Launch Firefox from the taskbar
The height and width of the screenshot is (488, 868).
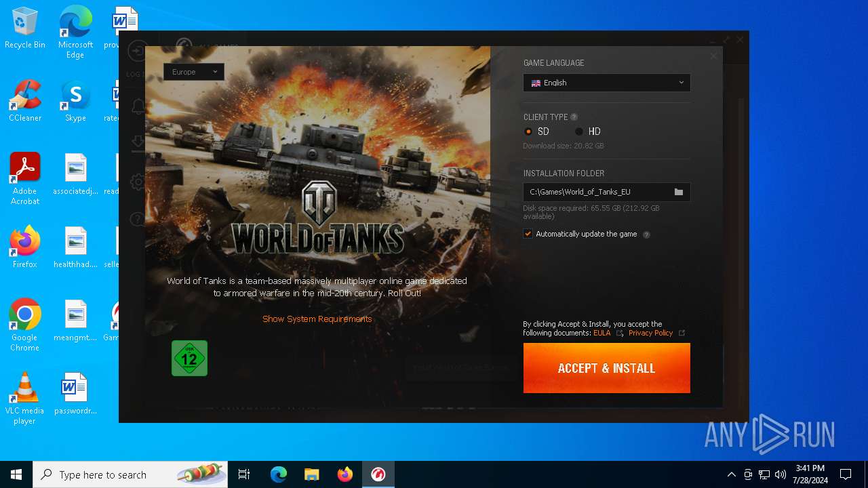(x=345, y=474)
